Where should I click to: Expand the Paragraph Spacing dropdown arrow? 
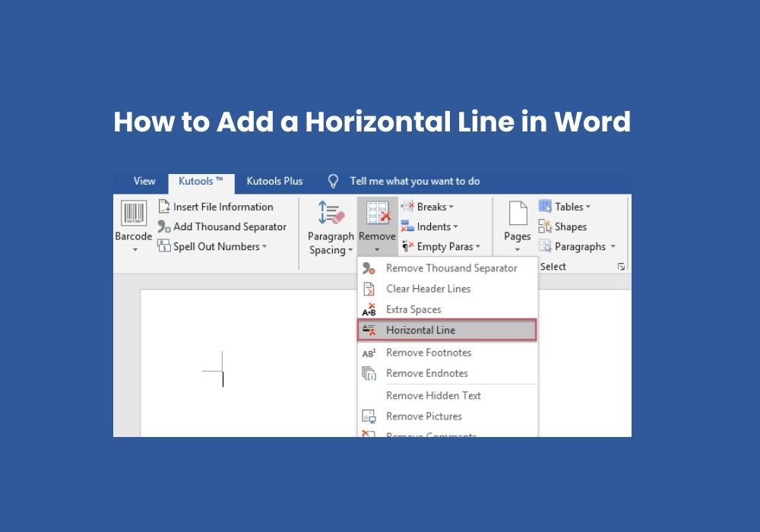(350, 251)
